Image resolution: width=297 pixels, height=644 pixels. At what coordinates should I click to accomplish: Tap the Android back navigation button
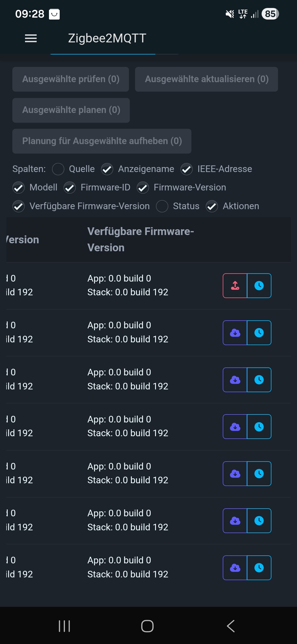pos(231,626)
